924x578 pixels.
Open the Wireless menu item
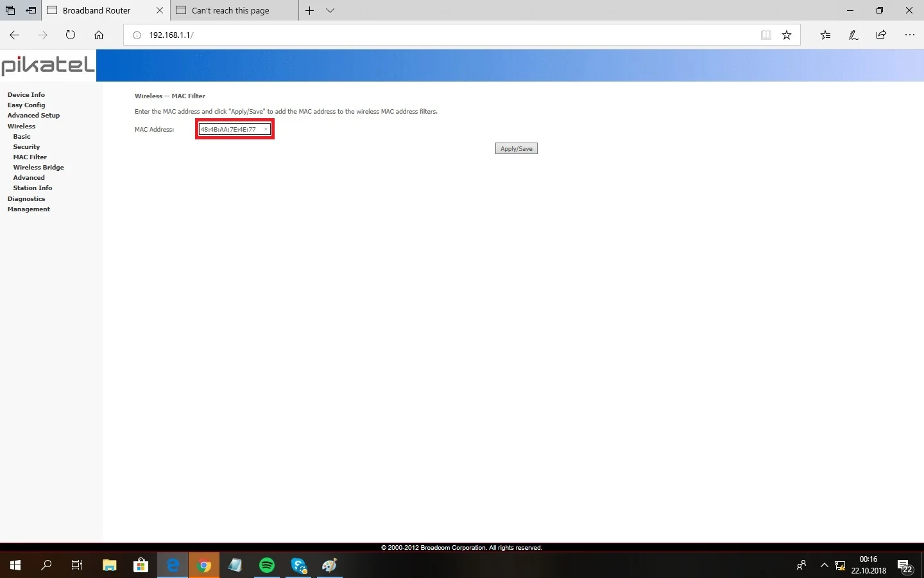(x=21, y=126)
